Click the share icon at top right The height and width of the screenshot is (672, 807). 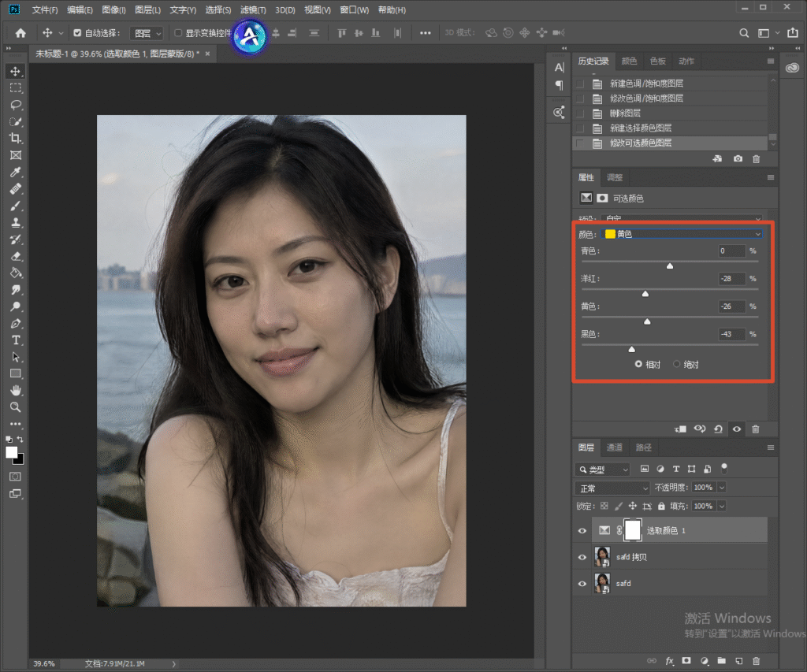click(x=793, y=32)
